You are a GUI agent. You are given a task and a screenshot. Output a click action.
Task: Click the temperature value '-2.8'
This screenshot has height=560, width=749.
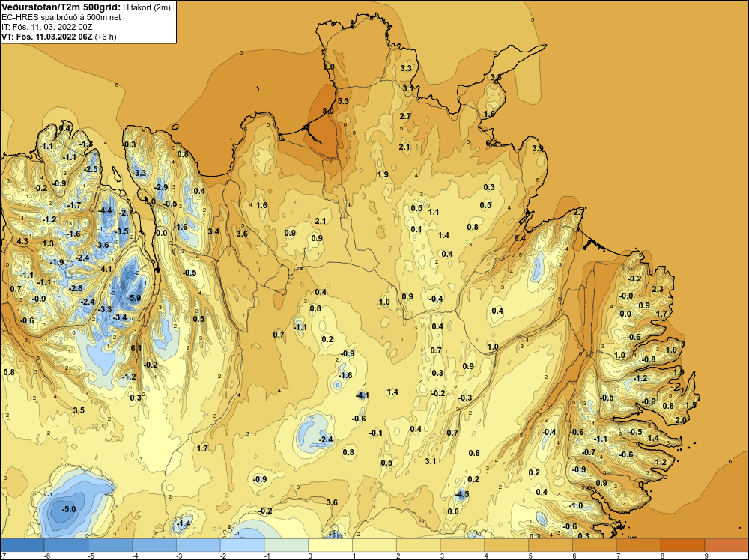[x=76, y=288]
